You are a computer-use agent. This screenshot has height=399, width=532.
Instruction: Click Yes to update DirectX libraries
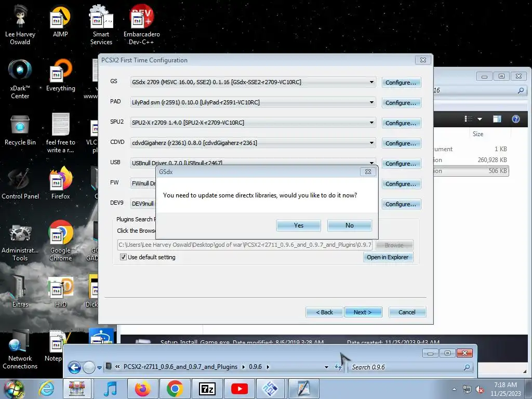pyautogui.click(x=298, y=225)
